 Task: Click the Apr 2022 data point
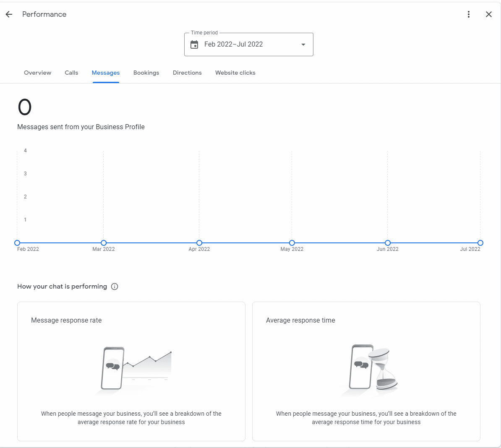[x=199, y=243]
